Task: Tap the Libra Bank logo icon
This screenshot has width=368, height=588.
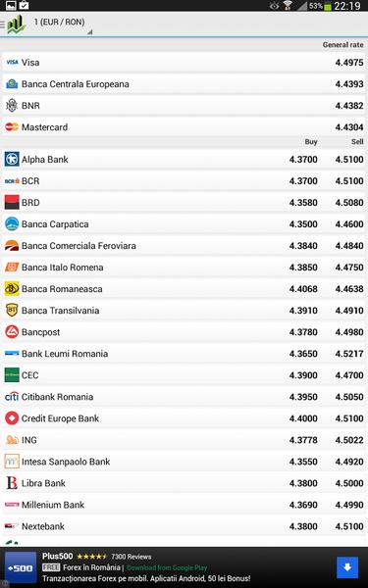Action: click(12, 483)
